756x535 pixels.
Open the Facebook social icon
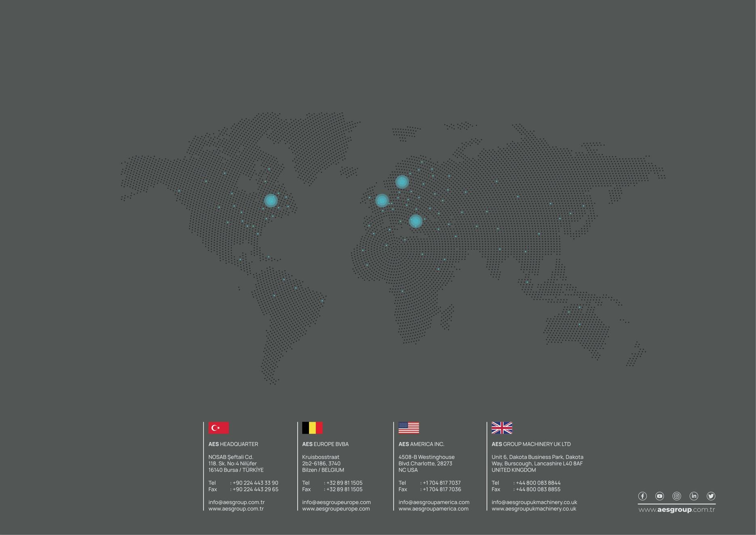click(x=642, y=496)
